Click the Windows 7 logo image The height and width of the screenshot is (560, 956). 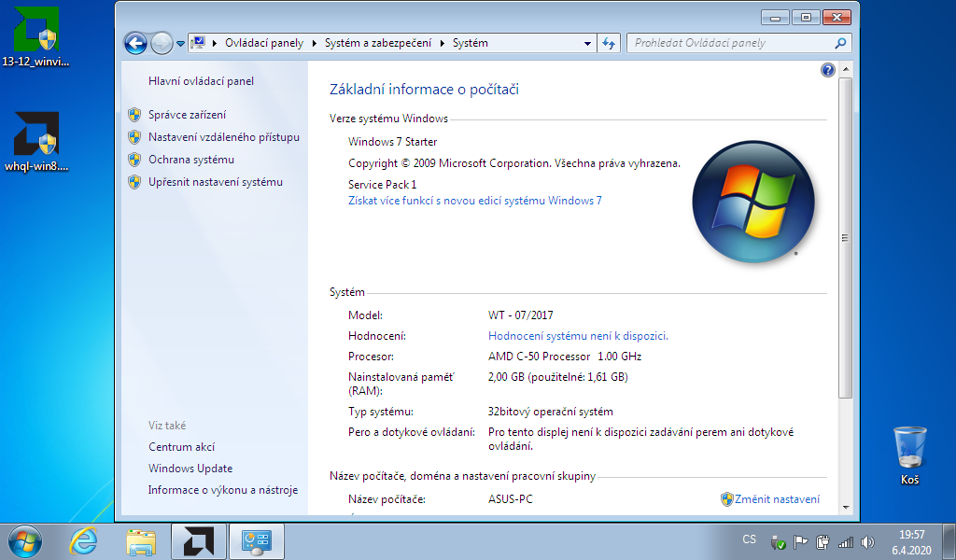click(753, 202)
